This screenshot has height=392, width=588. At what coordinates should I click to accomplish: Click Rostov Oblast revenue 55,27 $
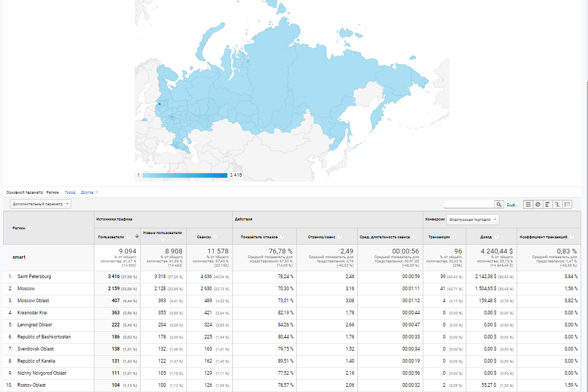click(489, 385)
